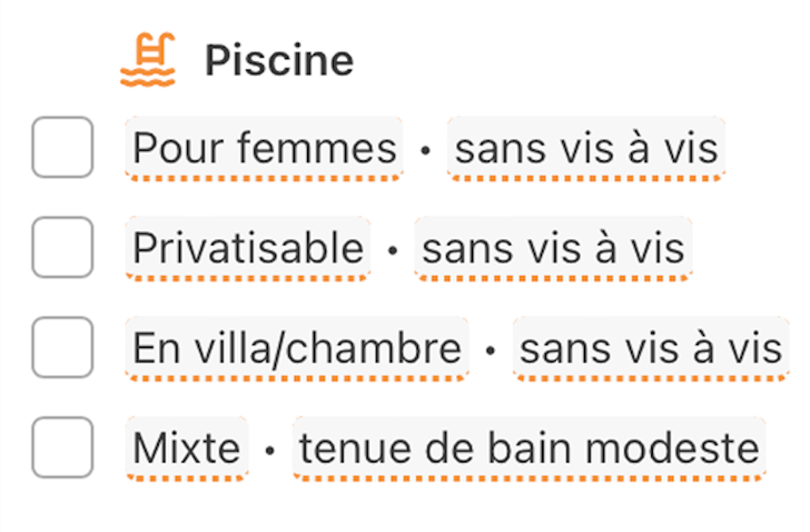Viewport: 810px width, 532px height.
Task: Select the En villa/chambre label
Action: [296, 348]
